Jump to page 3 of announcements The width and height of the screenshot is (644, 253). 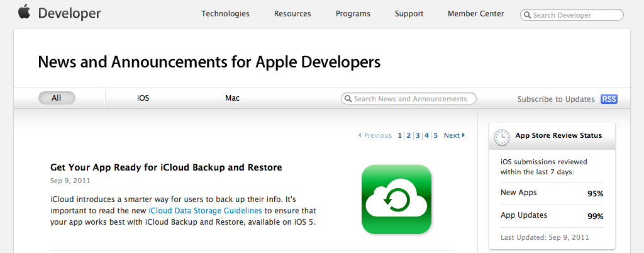point(418,135)
